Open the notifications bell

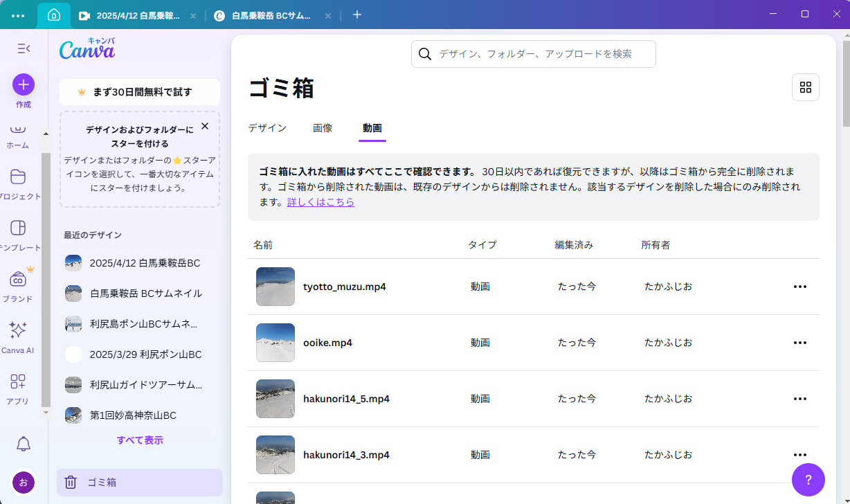click(24, 444)
